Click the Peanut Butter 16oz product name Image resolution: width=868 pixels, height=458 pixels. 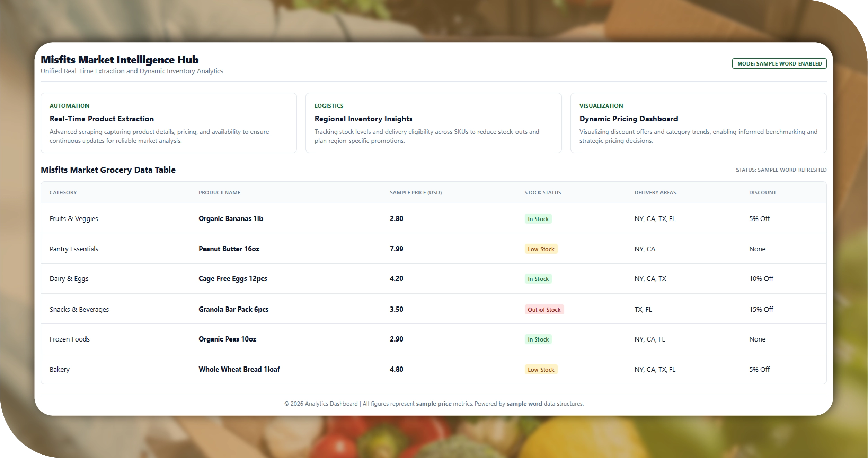(x=229, y=249)
